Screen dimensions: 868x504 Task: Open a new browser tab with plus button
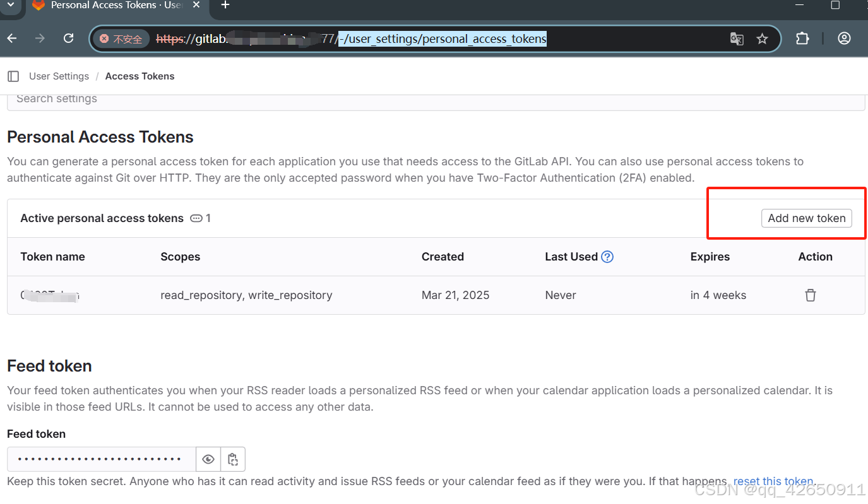(x=225, y=6)
